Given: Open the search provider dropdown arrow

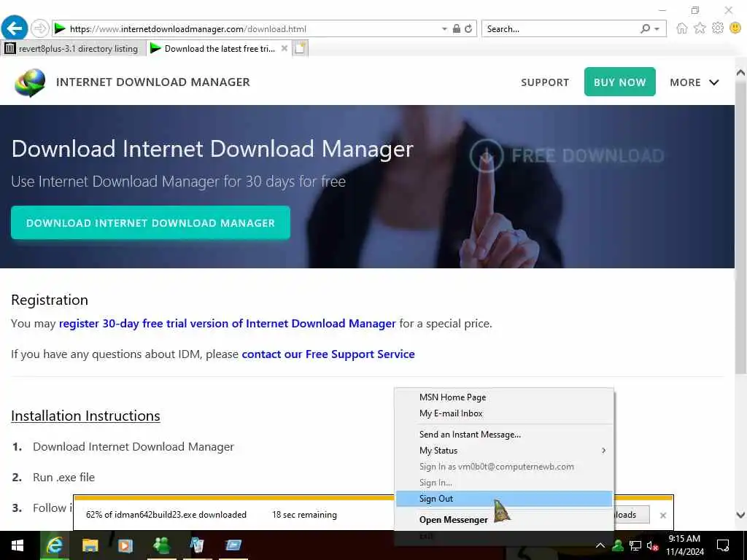Looking at the screenshot, I should [x=657, y=28].
